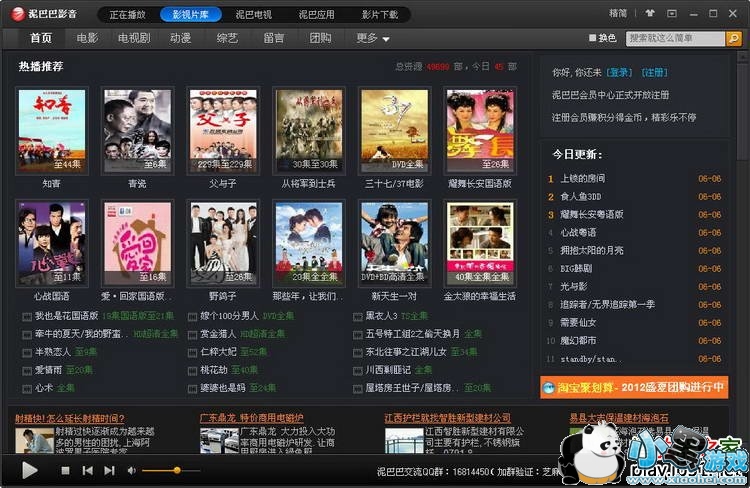Click the film icon beside 东北往事之江湖儿女

tap(358, 353)
